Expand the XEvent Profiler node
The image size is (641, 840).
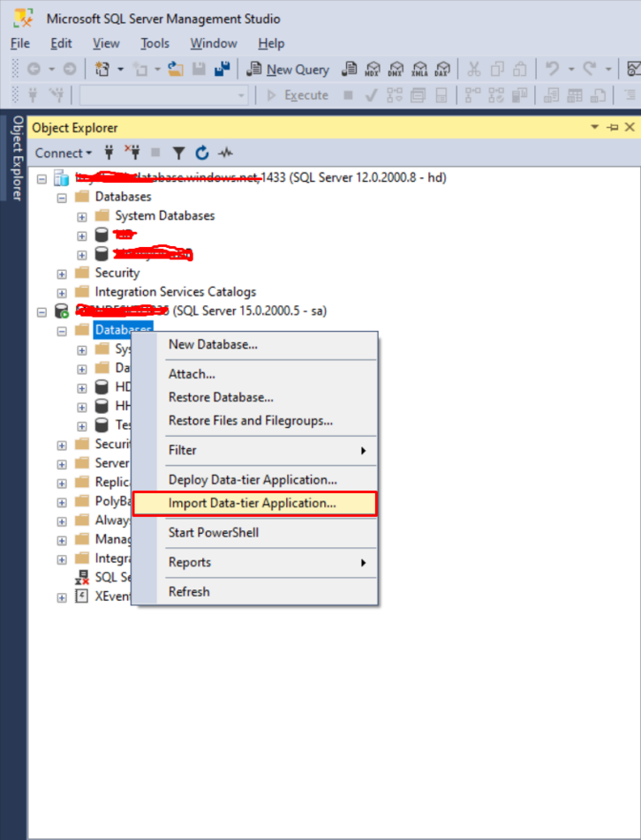[62, 597]
